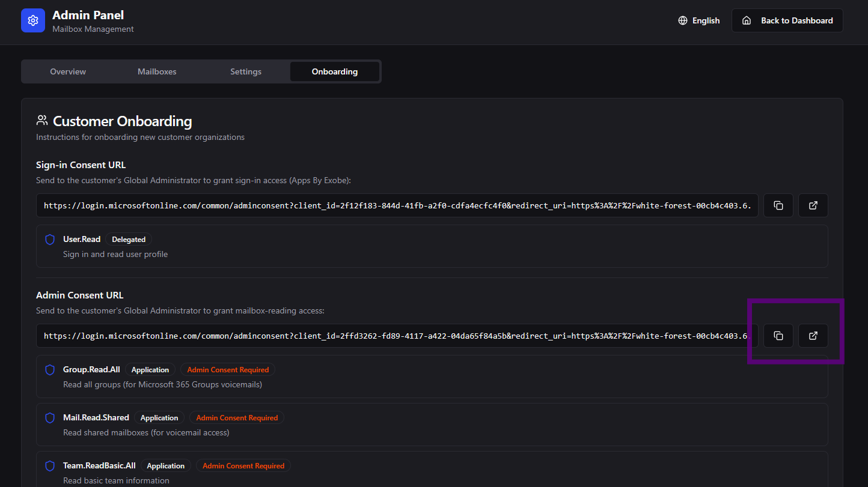The width and height of the screenshot is (868, 487).
Task: Switch to the Overview tab
Action: [x=68, y=71]
